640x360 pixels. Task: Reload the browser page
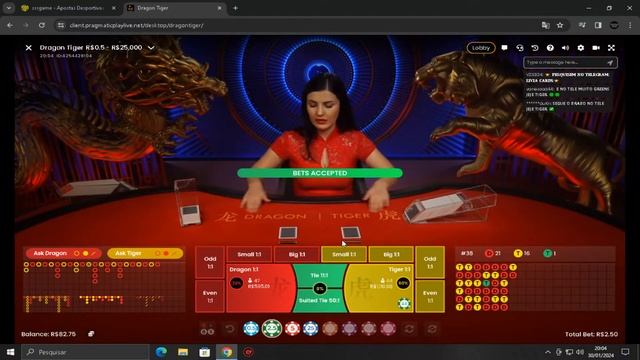tap(42, 25)
